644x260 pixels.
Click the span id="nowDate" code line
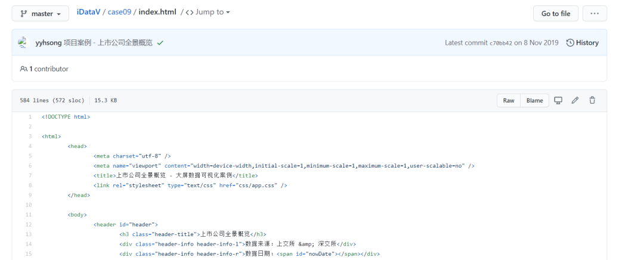[250, 254]
